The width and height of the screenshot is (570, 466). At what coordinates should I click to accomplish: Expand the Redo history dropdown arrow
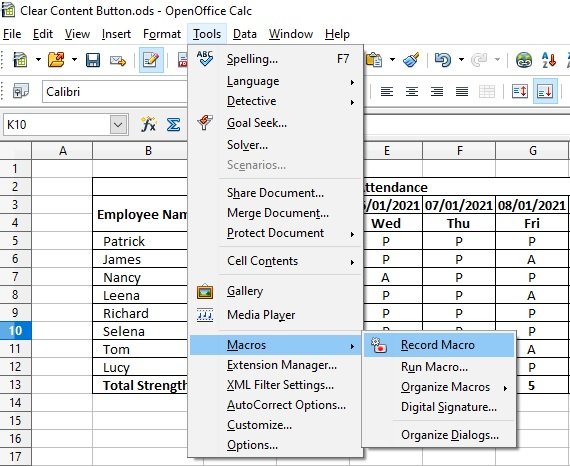[x=497, y=60]
